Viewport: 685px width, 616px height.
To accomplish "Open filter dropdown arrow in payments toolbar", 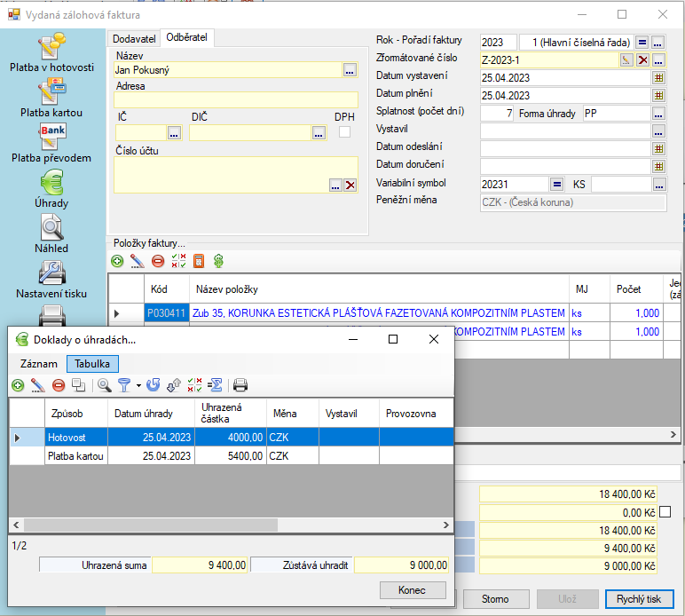I will click(138, 386).
